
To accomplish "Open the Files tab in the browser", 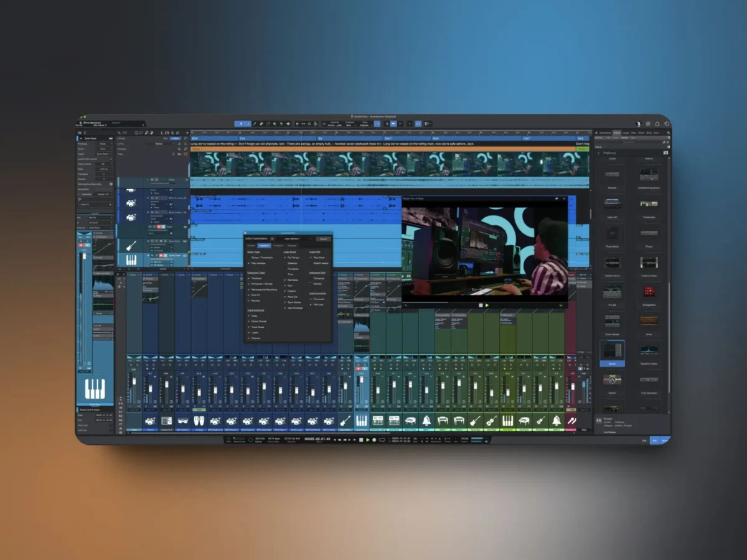I will click(633, 133).
